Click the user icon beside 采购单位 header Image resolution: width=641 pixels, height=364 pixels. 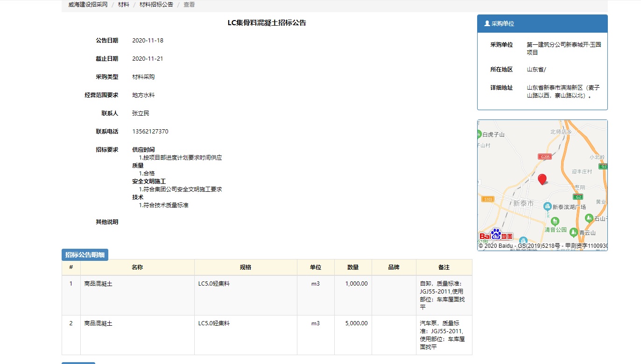[487, 23]
